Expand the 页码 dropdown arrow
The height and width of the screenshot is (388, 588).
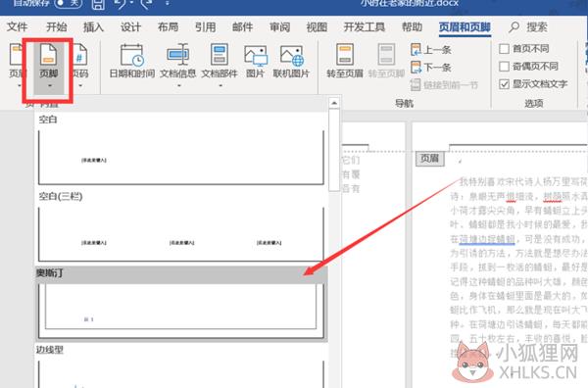[x=80, y=86]
